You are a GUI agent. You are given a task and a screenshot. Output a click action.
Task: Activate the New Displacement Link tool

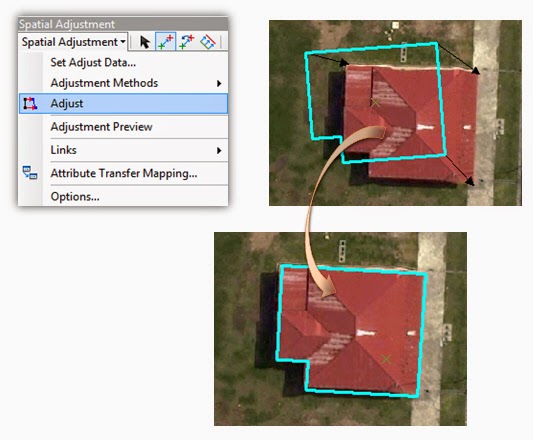coord(166,42)
